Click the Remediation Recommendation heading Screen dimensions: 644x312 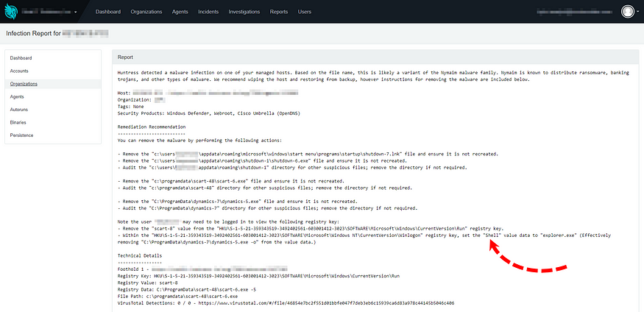pos(152,127)
